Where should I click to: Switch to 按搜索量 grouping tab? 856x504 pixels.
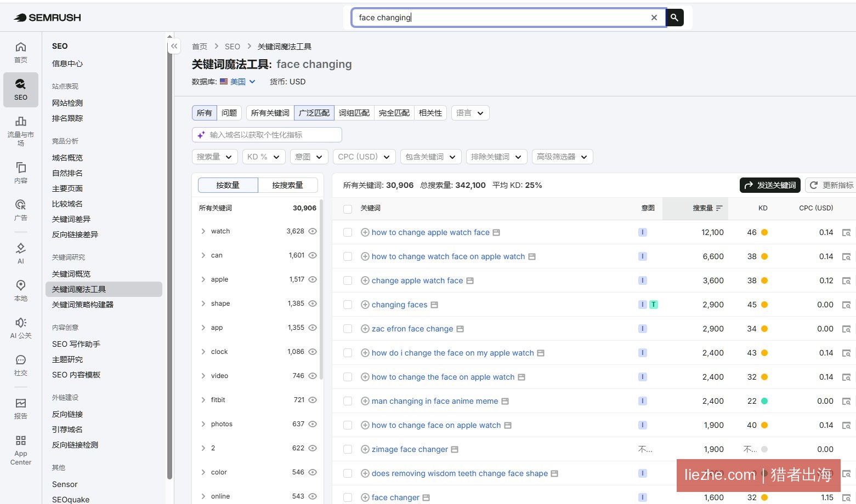coord(288,185)
